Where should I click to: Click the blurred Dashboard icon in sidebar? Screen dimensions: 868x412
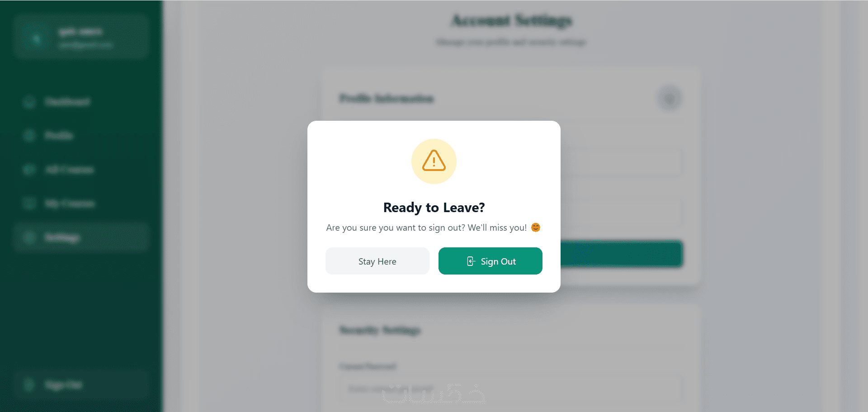(x=29, y=102)
